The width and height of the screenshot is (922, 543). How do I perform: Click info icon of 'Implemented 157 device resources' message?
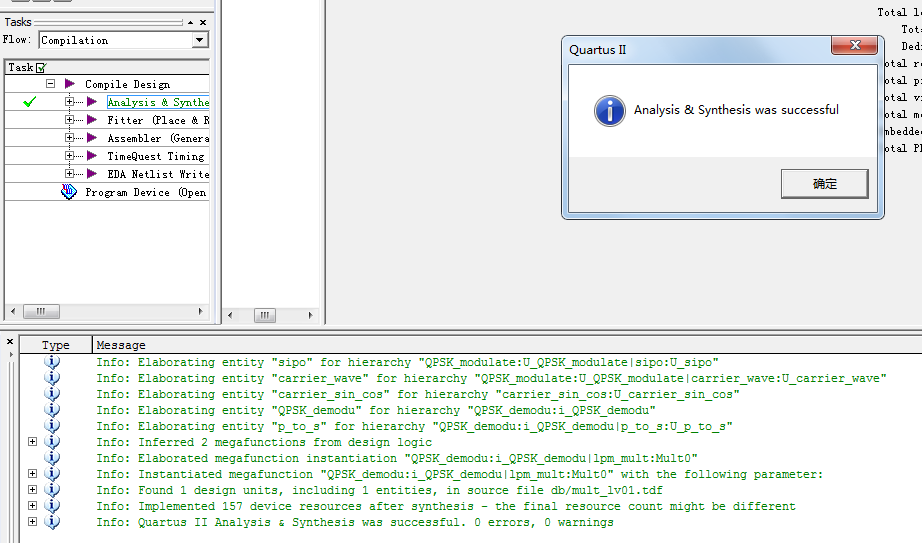pyautogui.click(x=52, y=505)
